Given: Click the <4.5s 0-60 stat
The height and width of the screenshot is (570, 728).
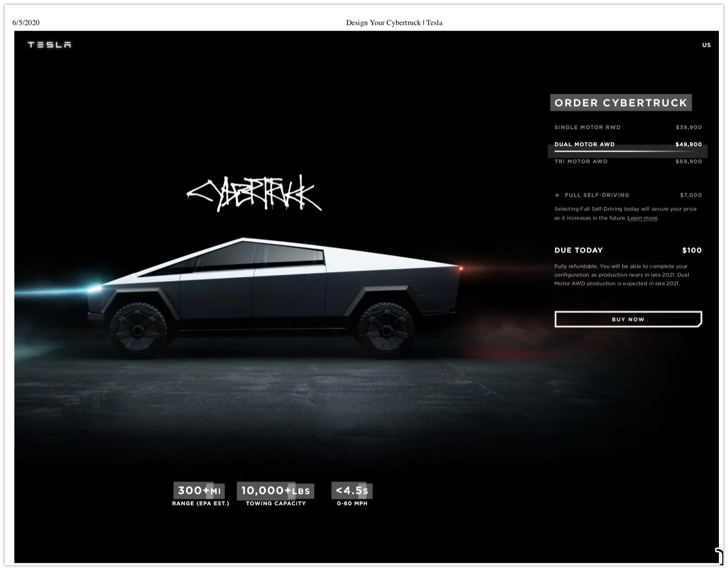Looking at the screenshot, I should (352, 491).
